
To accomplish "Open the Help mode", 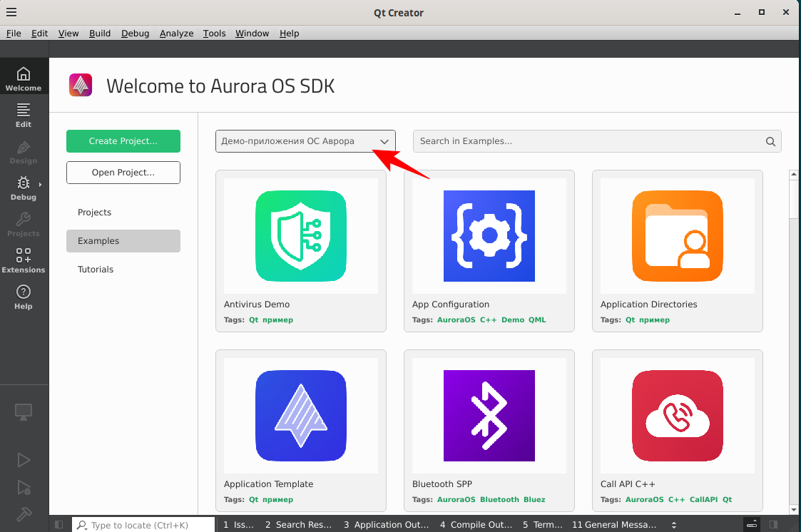I will (x=24, y=297).
